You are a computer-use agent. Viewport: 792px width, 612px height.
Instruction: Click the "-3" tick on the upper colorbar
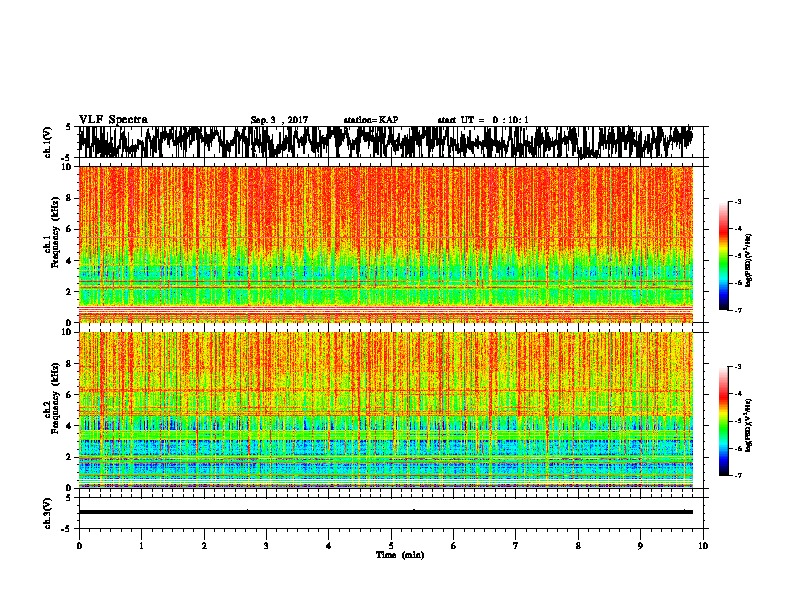coord(736,201)
